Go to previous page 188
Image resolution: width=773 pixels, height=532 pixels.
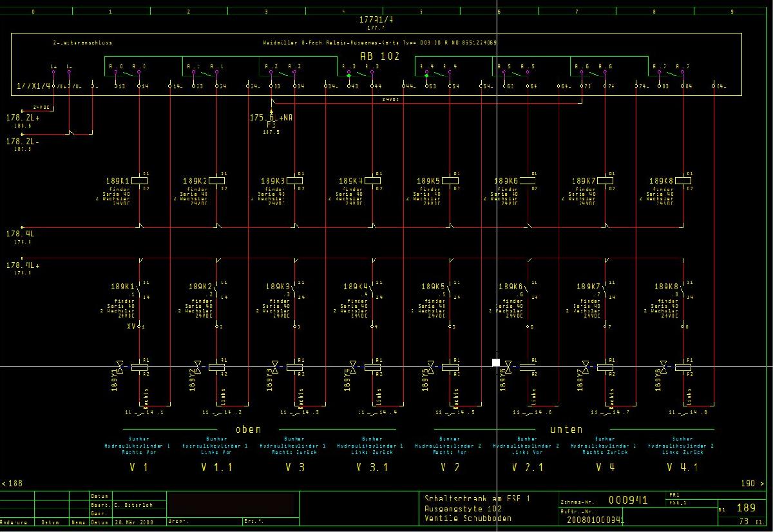click(x=12, y=483)
